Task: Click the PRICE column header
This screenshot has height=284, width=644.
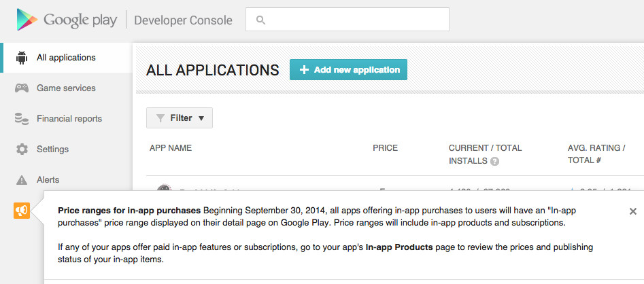Action: (385, 148)
